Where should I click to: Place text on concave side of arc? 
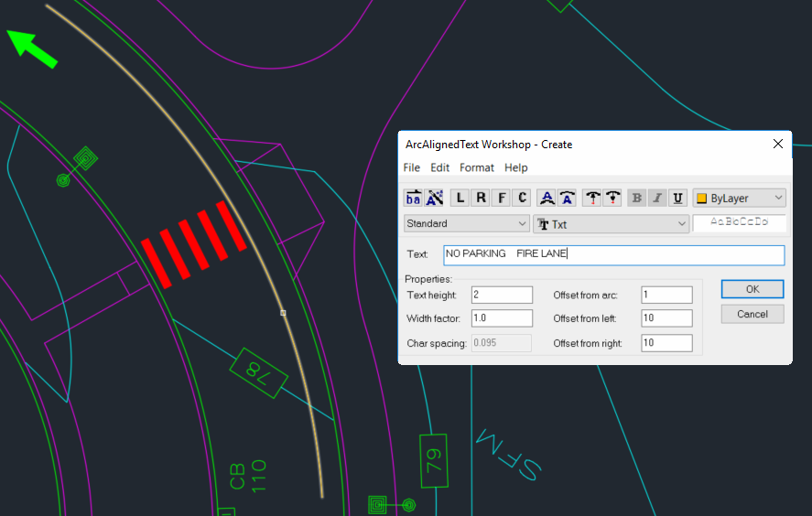point(568,198)
